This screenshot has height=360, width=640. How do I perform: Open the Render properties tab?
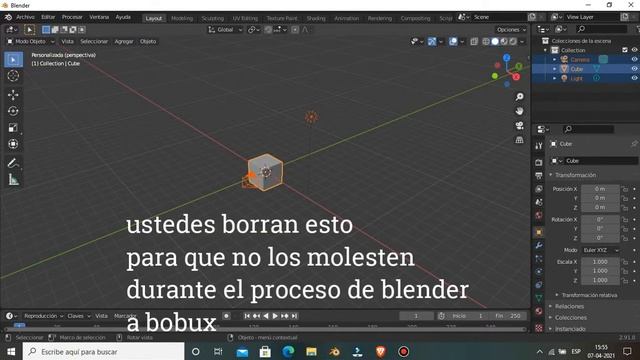tap(539, 162)
